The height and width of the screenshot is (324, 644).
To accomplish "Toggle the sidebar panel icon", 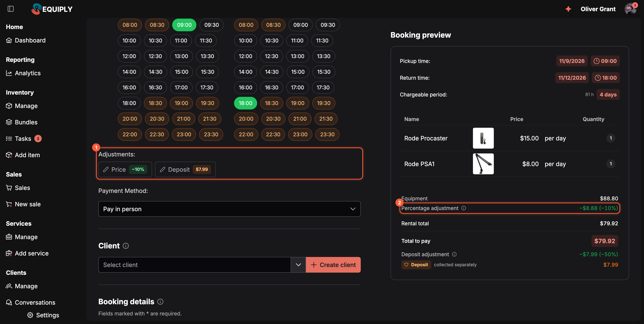I will 10,9.
